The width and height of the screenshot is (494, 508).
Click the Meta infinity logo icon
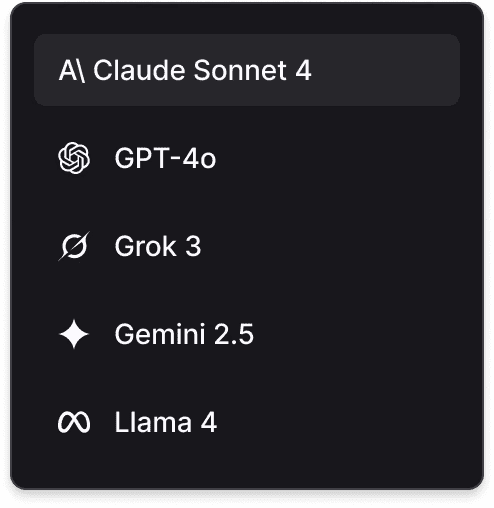click(x=74, y=422)
